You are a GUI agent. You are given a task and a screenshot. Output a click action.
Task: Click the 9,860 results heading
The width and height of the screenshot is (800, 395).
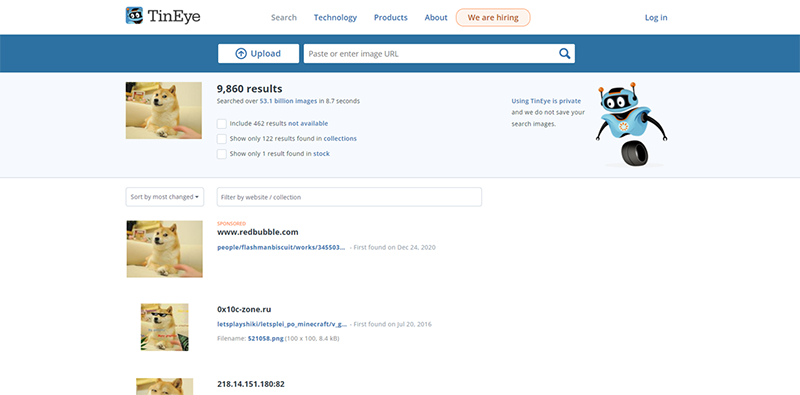click(249, 89)
